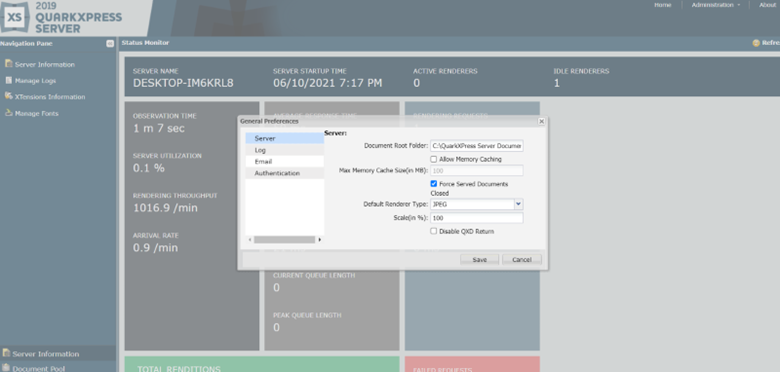Select the Server preferences category
Screen dimensions: 780x372
pyautogui.click(x=285, y=138)
